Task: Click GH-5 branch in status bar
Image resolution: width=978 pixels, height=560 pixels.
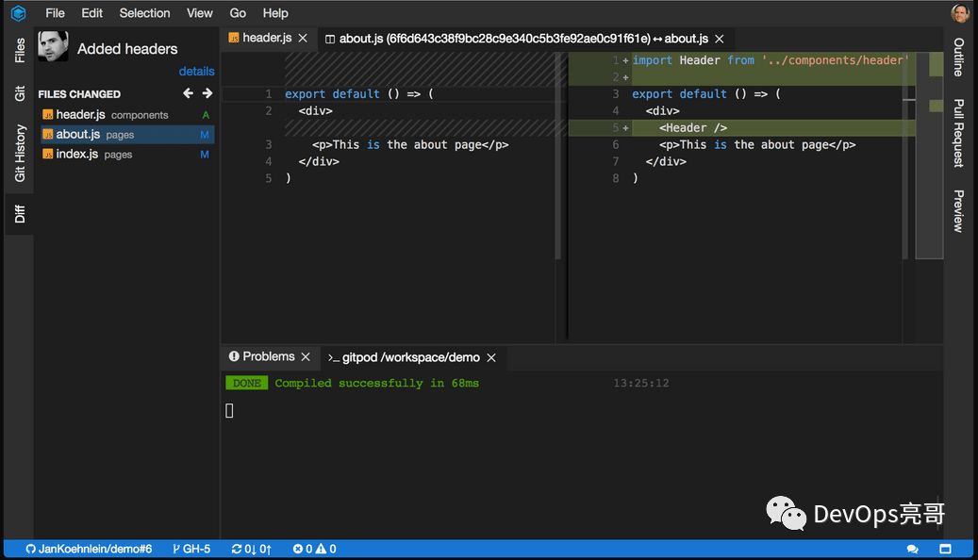Action: coord(191,549)
